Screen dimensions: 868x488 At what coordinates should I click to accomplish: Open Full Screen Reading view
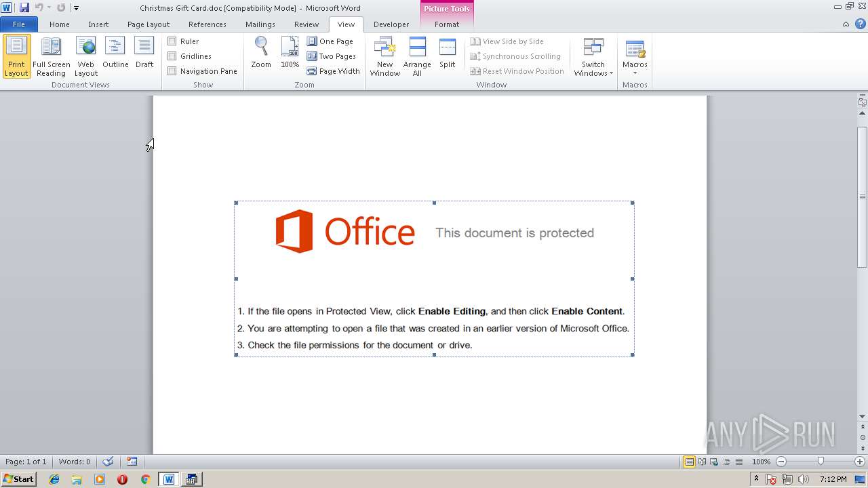click(x=52, y=57)
